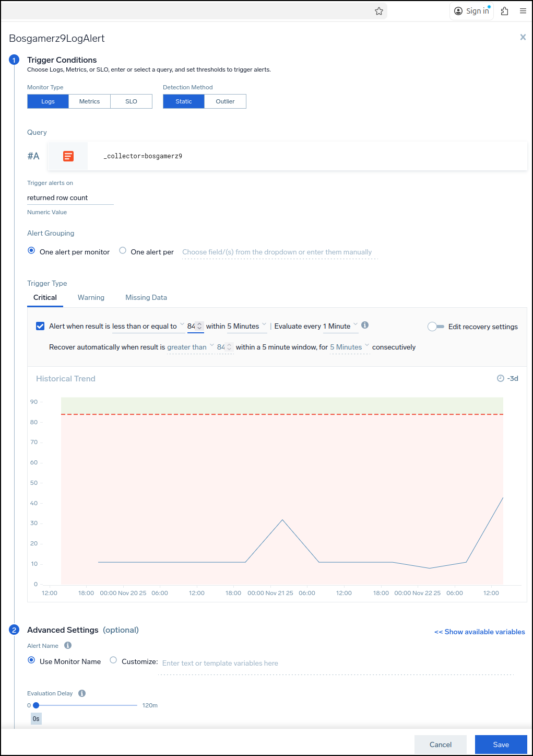Select the One alert per radio button

[x=123, y=251]
